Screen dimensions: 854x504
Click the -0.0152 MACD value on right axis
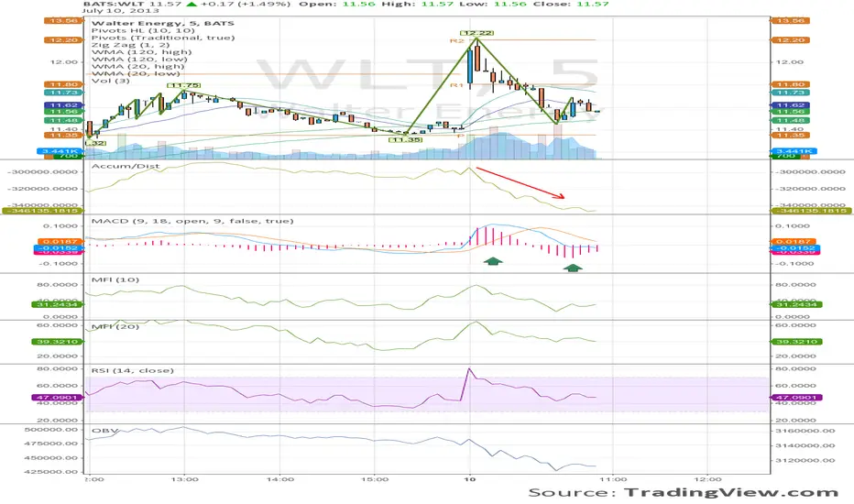794,248
